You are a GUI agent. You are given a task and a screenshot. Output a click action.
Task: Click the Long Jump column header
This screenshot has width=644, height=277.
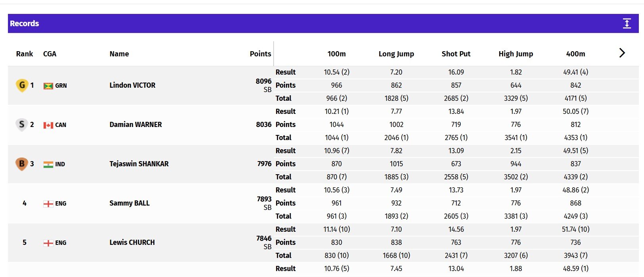click(x=396, y=54)
